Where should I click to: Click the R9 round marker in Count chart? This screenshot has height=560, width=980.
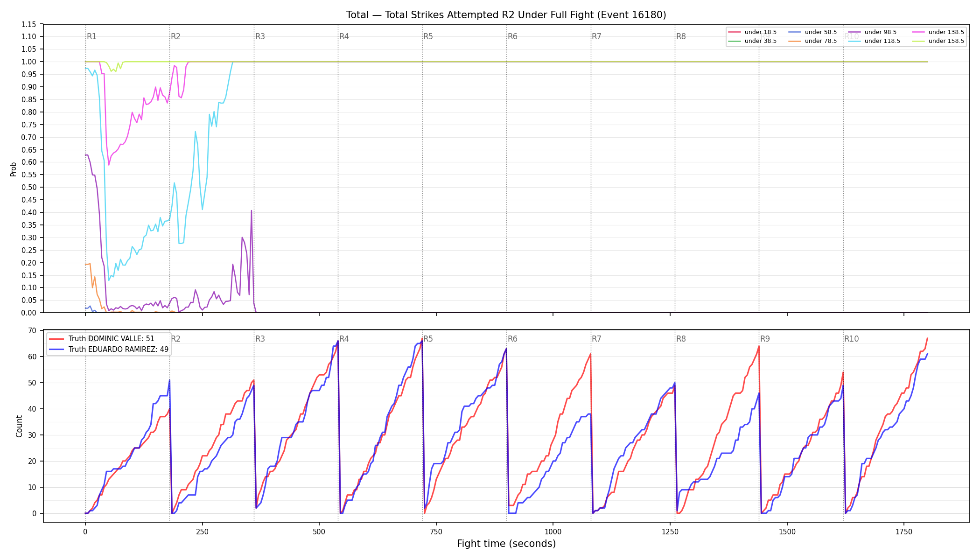(x=765, y=339)
